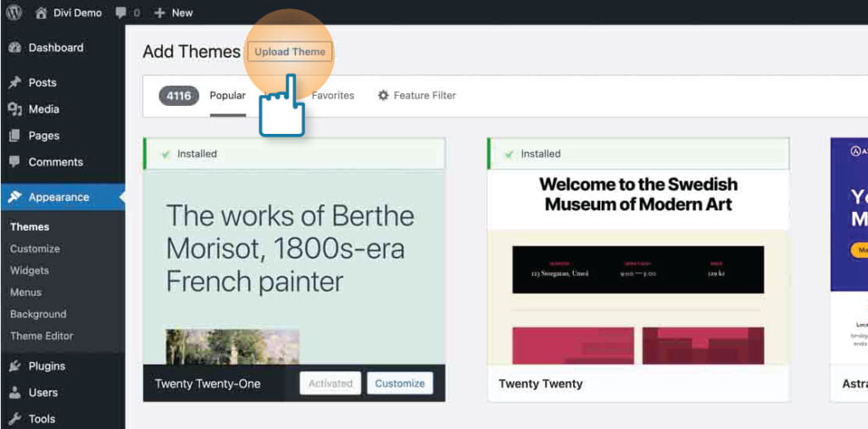Click the Pages icon in sidebar
This screenshot has height=429, width=868.
click(14, 136)
